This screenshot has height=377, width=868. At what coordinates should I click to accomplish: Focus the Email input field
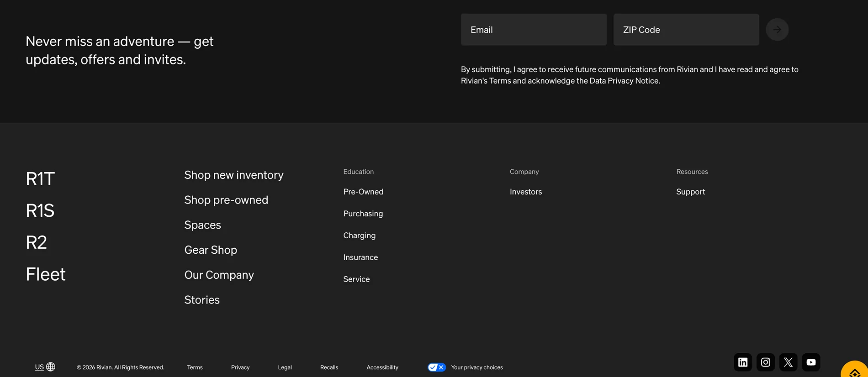point(534,30)
